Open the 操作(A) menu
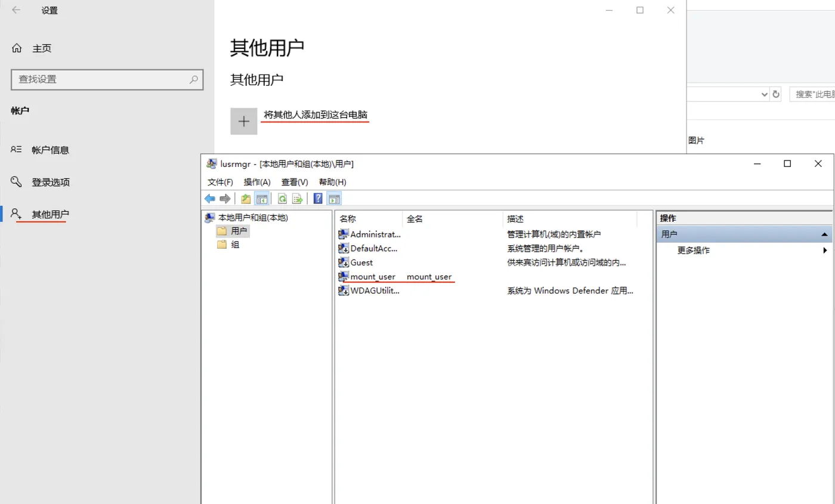Screen dimensions: 835x504 257,182
